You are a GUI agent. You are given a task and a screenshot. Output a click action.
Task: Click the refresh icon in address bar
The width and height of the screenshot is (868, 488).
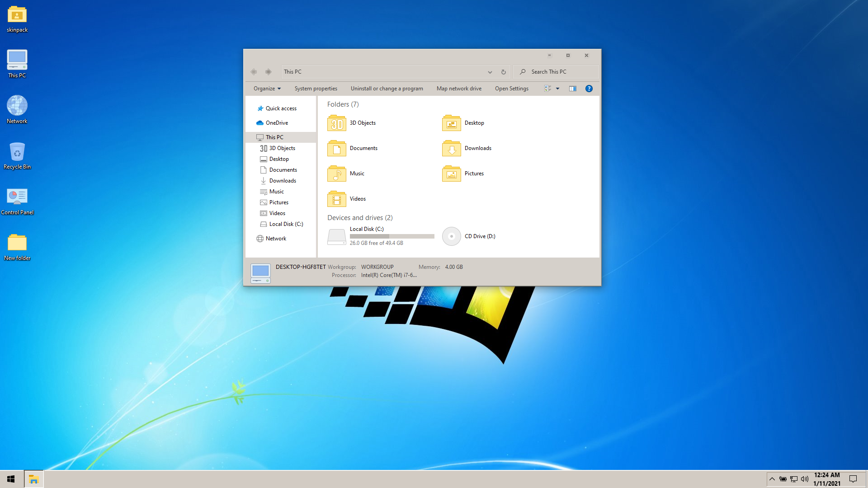tap(503, 72)
